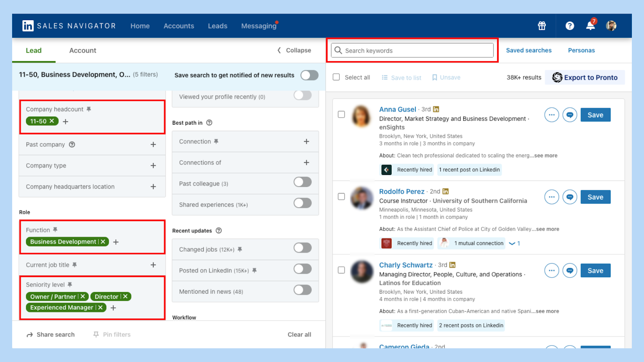Check the Anna Gusel result checkbox

pyautogui.click(x=341, y=114)
